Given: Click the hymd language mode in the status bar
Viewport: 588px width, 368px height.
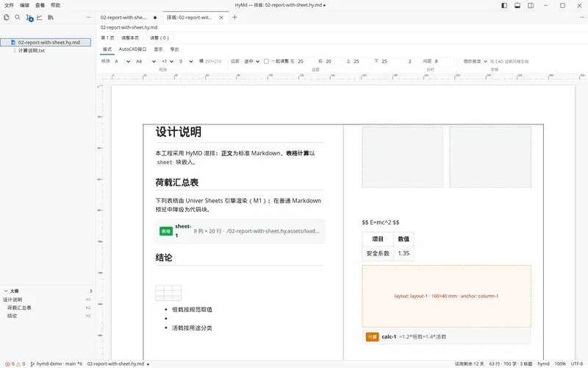Looking at the screenshot, I should [x=543, y=364].
